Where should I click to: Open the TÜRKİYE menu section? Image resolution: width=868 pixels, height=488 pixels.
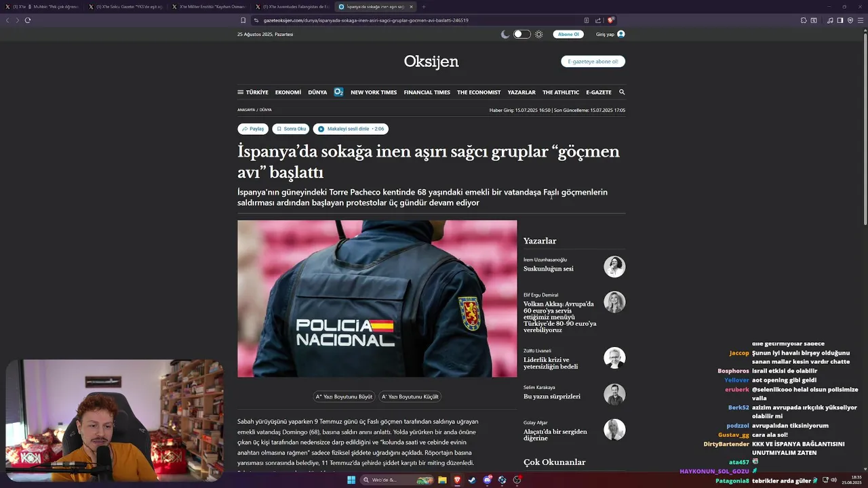[x=257, y=92]
